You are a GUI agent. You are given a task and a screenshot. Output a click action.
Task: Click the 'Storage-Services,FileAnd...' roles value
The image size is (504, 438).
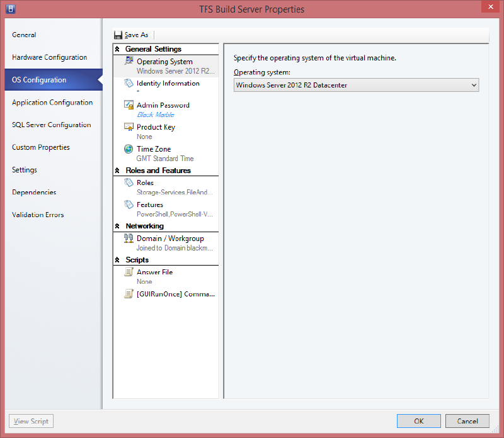click(175, 193)
